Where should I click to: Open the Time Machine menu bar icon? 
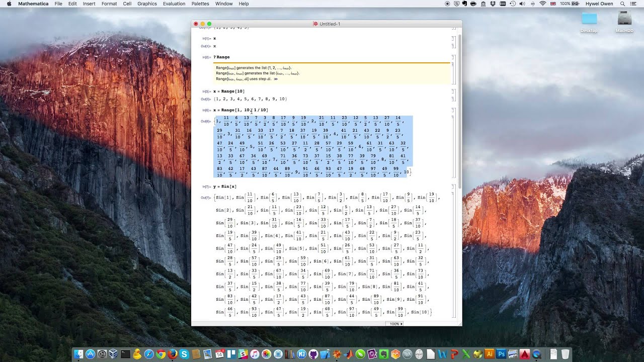(x=512, y=4)
